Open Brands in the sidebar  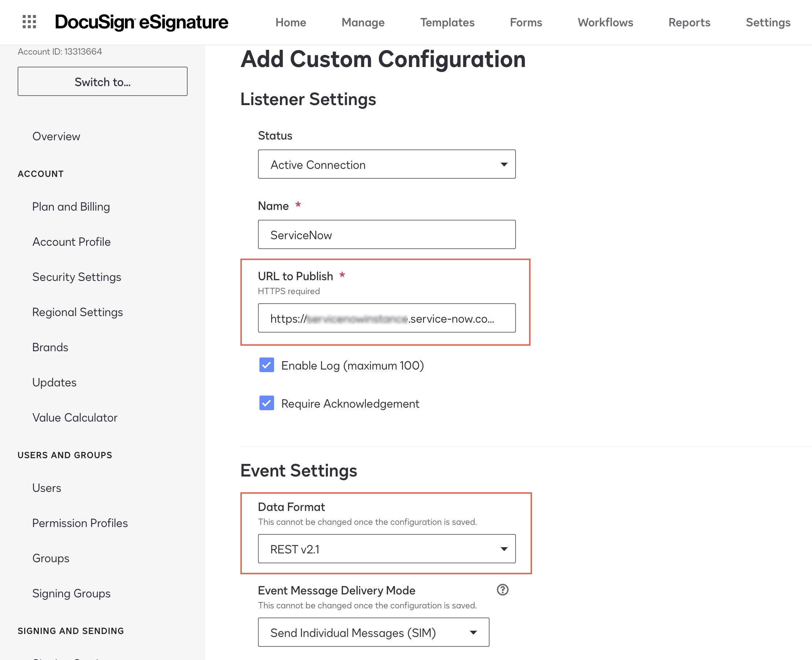[50, 347]
